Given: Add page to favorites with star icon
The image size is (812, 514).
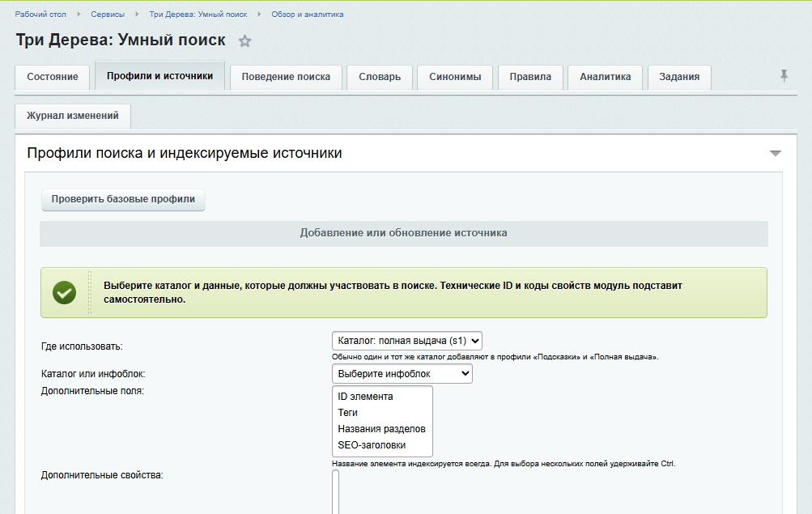Looking at the screenshot, I should coord(245,41).
